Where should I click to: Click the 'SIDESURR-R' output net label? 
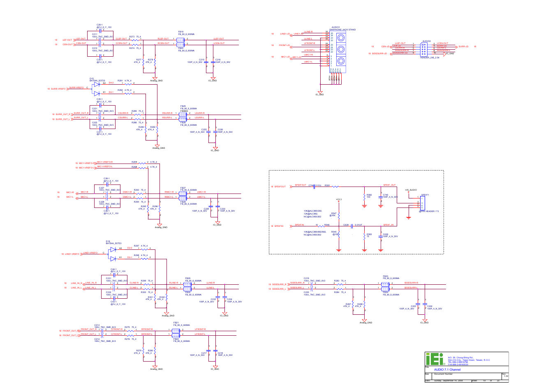[x=411, y=283]
